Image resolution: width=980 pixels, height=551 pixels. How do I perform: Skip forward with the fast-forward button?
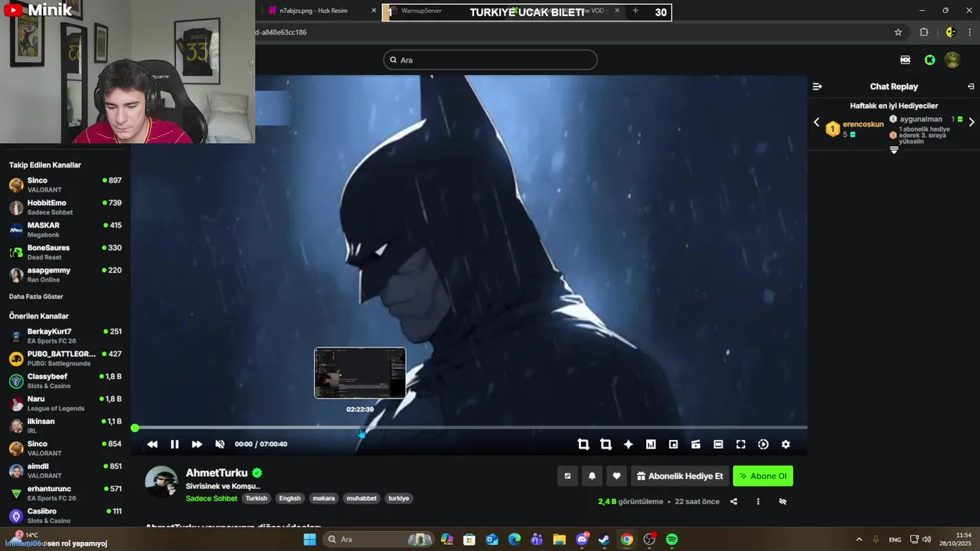tap(197, 445)
